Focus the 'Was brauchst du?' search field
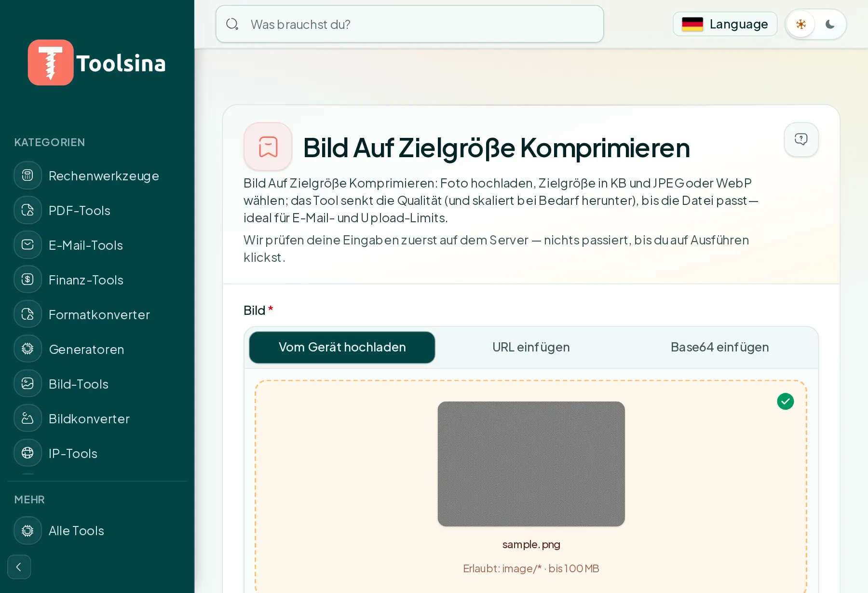Image resolution: width=868 pixels, height=593 pixels. 409,24
